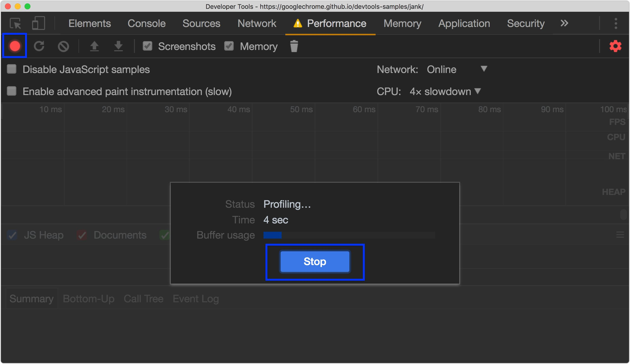Click the reload and profile icon
Viewport: 630px width, 364px height.
(x=39, y=46)
